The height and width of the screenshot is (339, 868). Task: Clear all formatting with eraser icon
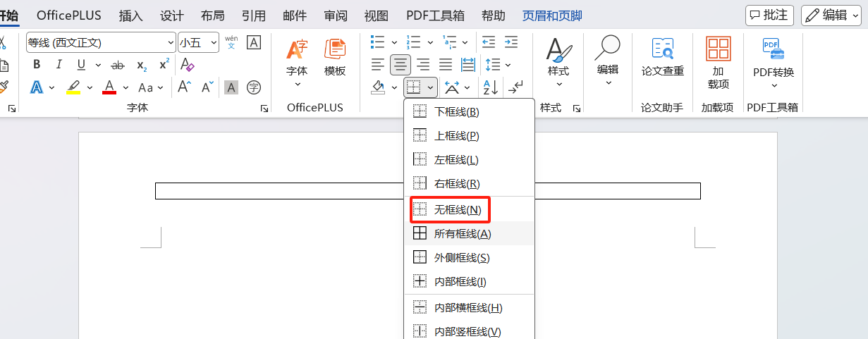(187, 65)
